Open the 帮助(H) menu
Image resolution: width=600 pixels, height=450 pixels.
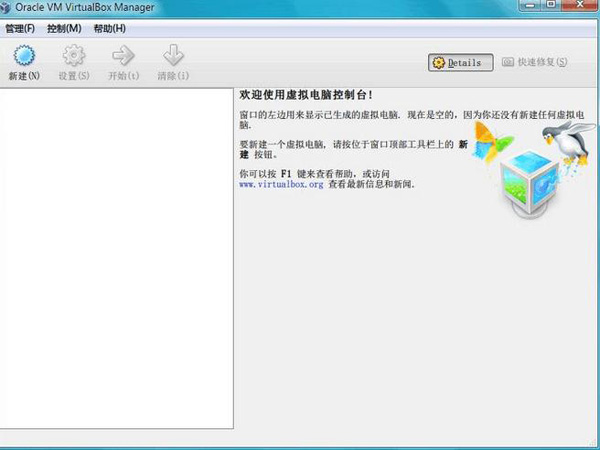(x=109, y=28)
